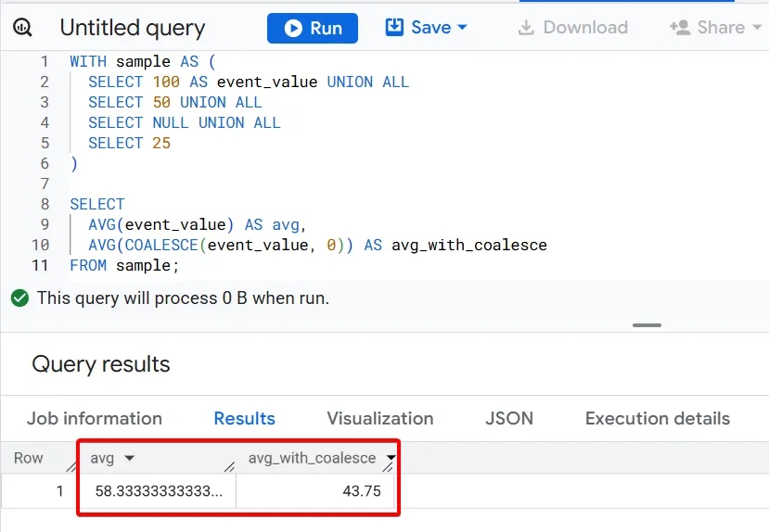Open the Visualization tab
This screenshot has width=769, height=532.
380,418
